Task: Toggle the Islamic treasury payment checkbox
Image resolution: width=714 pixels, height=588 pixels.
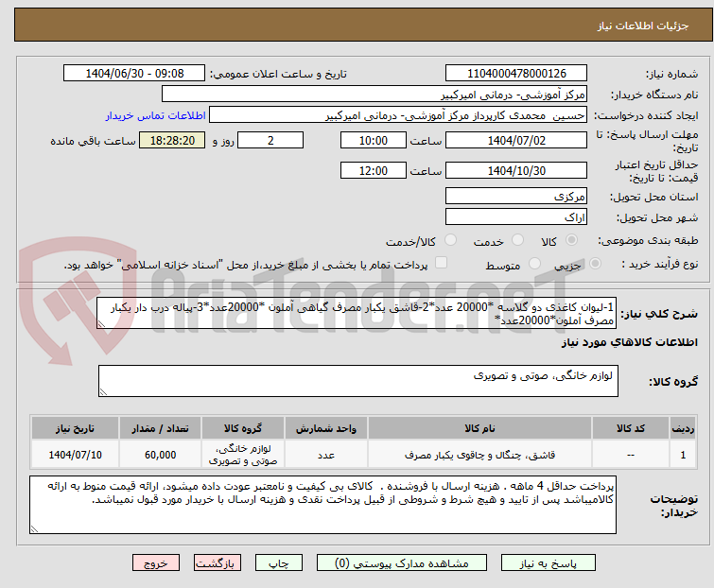Action: 441,263
